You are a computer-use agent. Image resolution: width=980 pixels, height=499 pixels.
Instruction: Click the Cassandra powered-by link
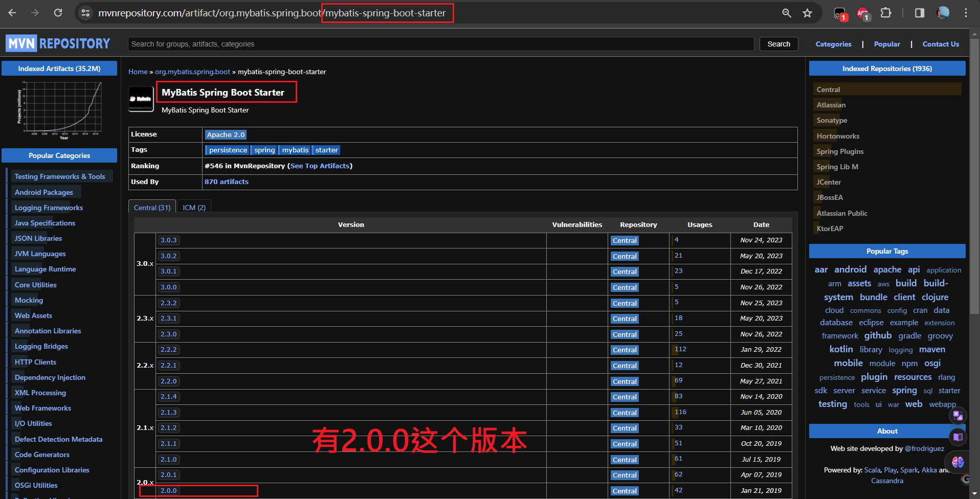(887, 481)
